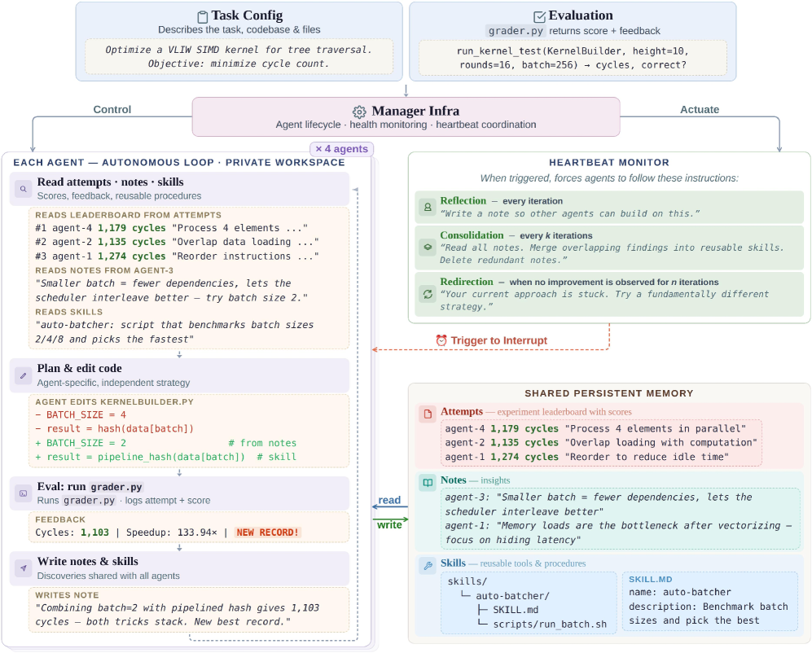This screenshot has width=812, height=653.
Task: Click the × 4 agents badge
Action: tap(341, 149)
